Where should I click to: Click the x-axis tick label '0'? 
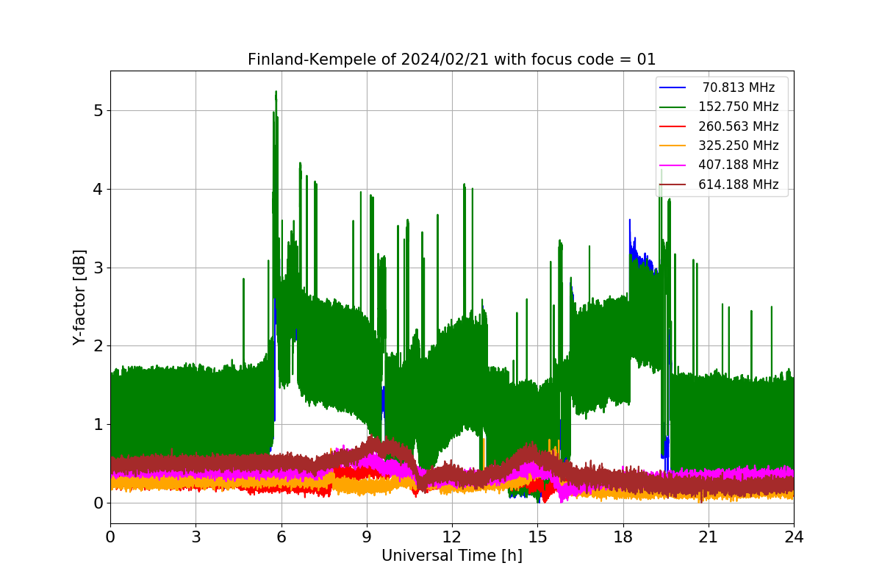[x=110, y=537]
